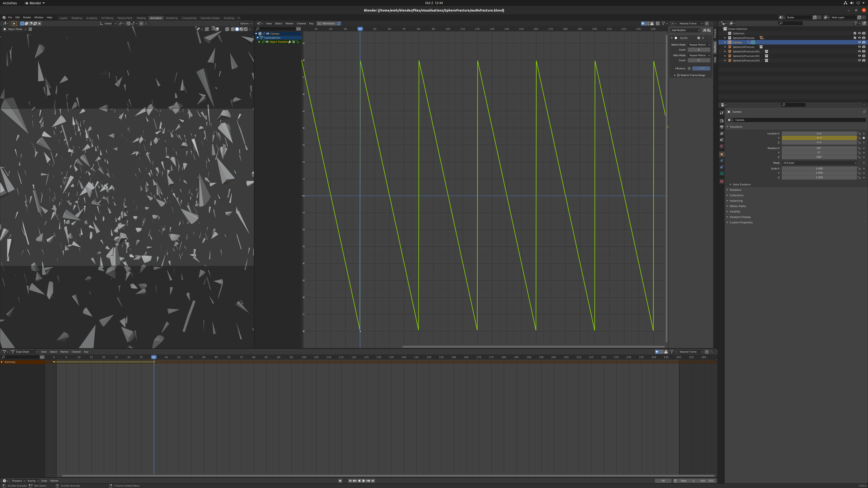Open the Camera data properties tab icon

(x=722, y=174)
